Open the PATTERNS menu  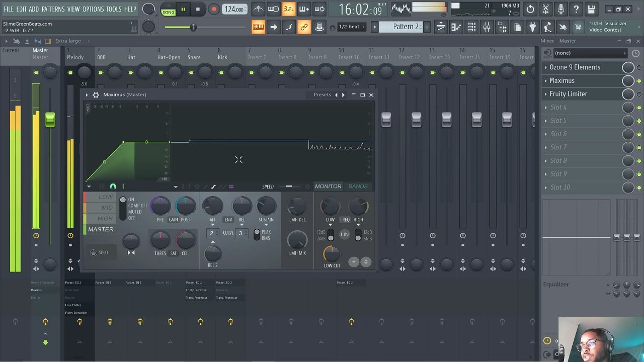click(53, 9)
